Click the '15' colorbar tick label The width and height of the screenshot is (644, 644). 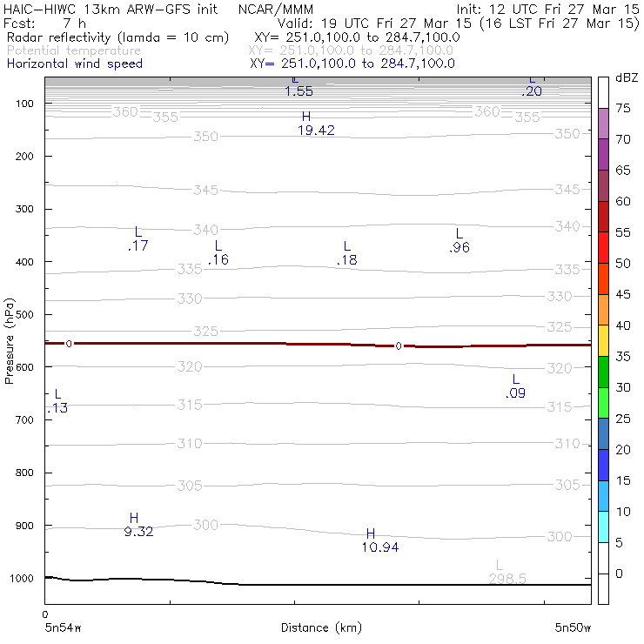[x=622, y=480]
